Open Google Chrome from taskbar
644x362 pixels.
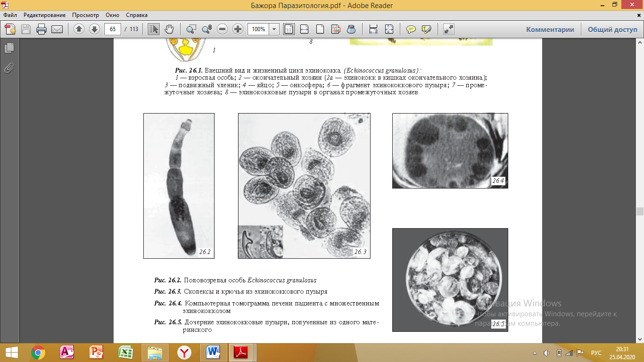pos(38,352)
